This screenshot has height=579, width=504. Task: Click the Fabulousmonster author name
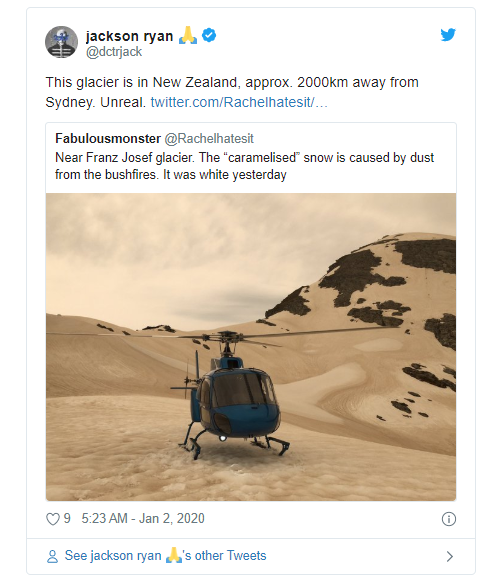tap(108, 138)
